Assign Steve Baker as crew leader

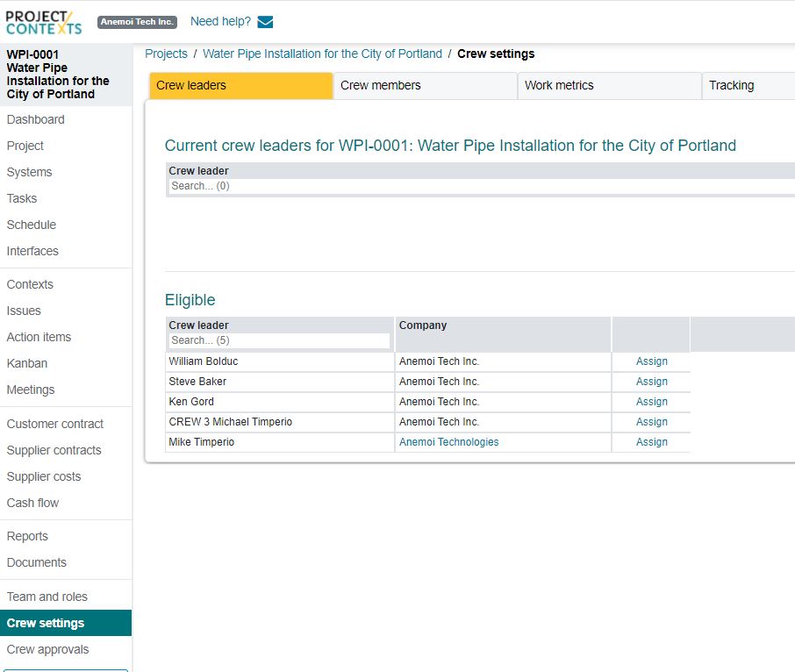pos(651,382)
